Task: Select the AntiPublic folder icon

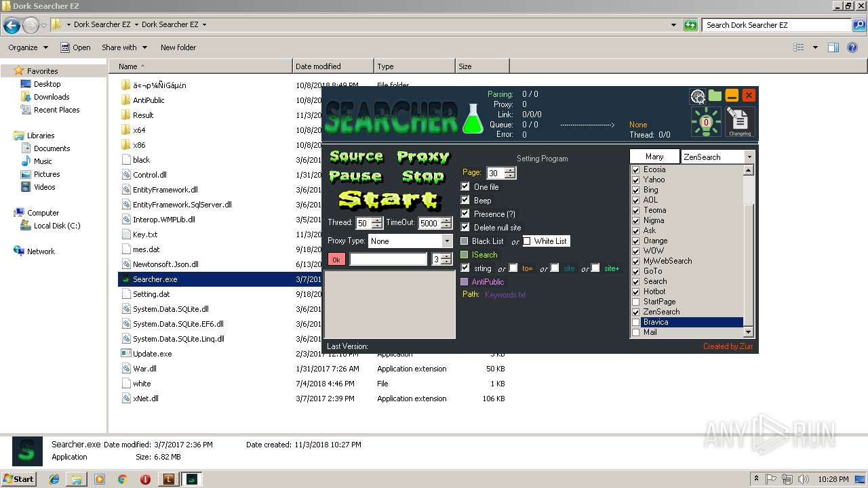Action: pos(126,100)
